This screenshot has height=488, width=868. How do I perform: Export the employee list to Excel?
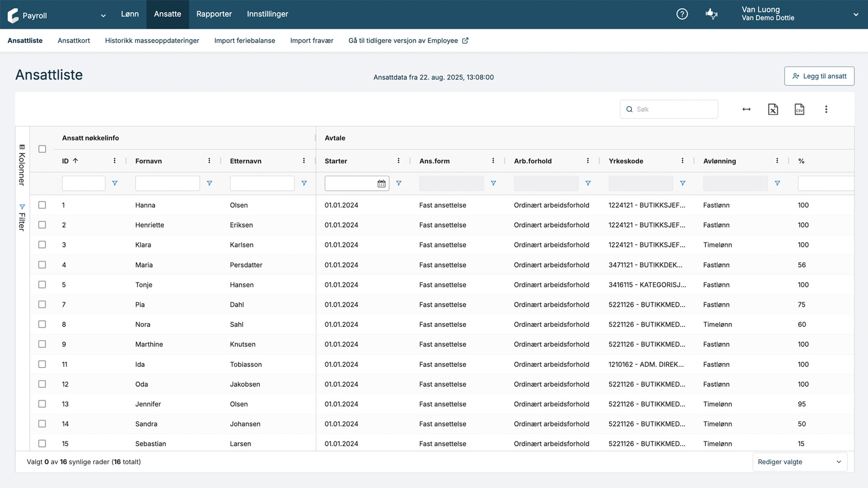pos(773,109)
